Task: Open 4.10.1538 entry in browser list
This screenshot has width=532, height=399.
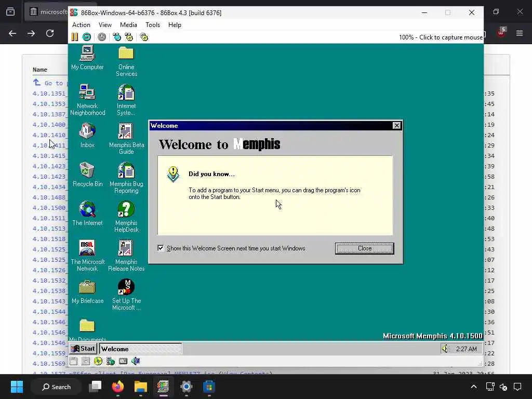Action: [49, 291]
